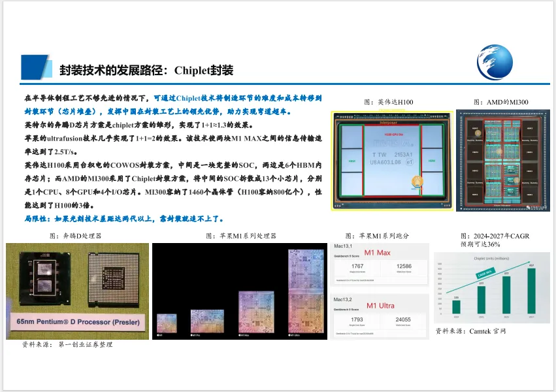Select the caption "图：2024-2027年CAGR 预期可达36%"
Viewport: 556px width, 392px height.
coord(495,240)
